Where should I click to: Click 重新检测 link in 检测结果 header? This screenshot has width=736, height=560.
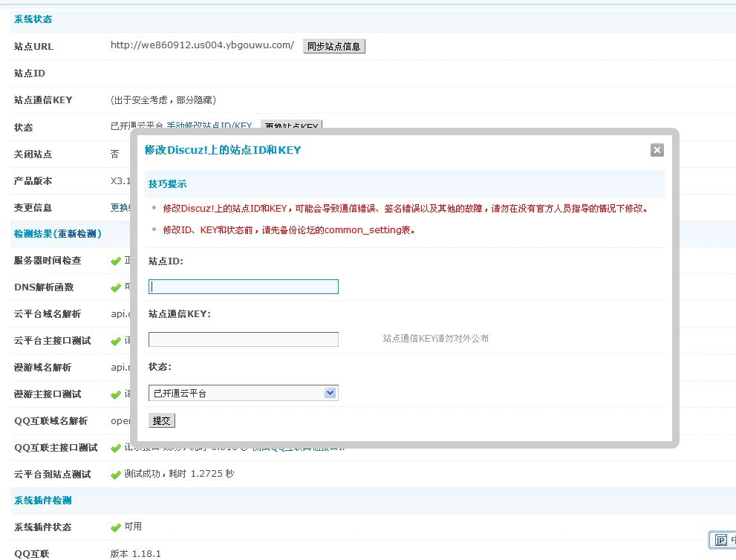[78, 233]
